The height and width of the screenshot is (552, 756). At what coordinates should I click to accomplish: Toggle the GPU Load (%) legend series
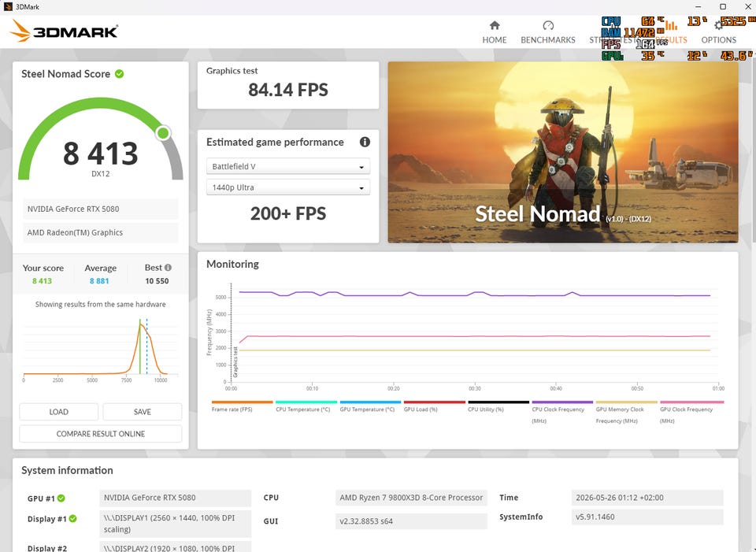(x=421, y=409)
